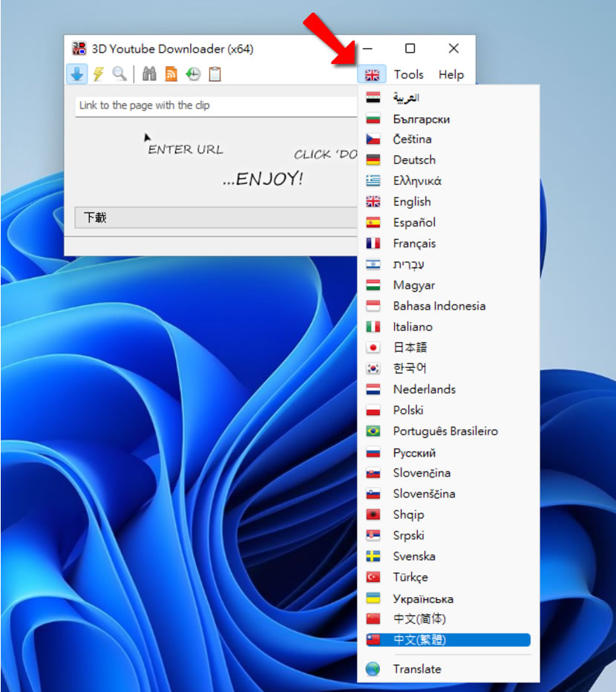Click the orange RSS feed icon
Image resolution: width=616 pixels, height=692 pixels.
click(x=171, y=74)
